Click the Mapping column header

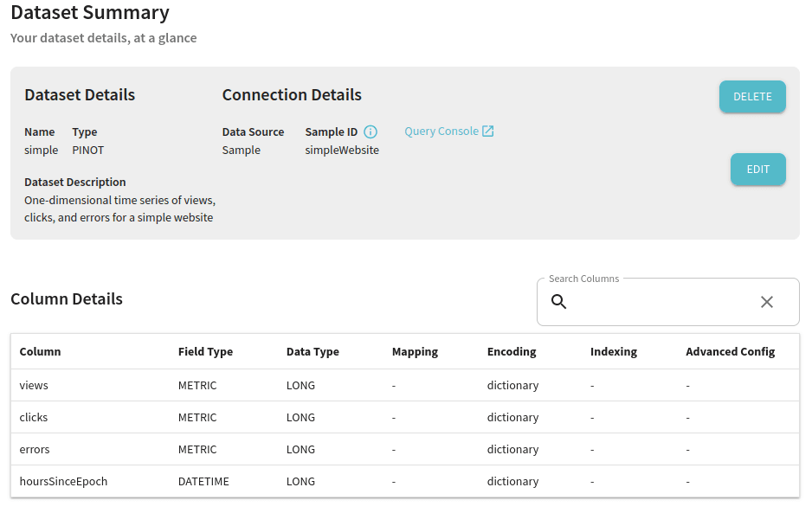click(415, 351)
